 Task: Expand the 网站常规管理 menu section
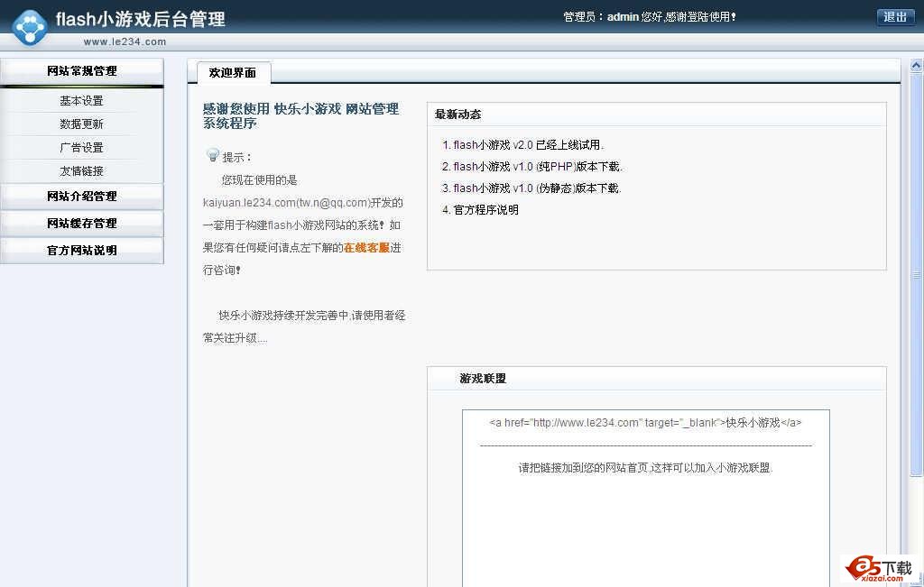[x=82, y=71]
